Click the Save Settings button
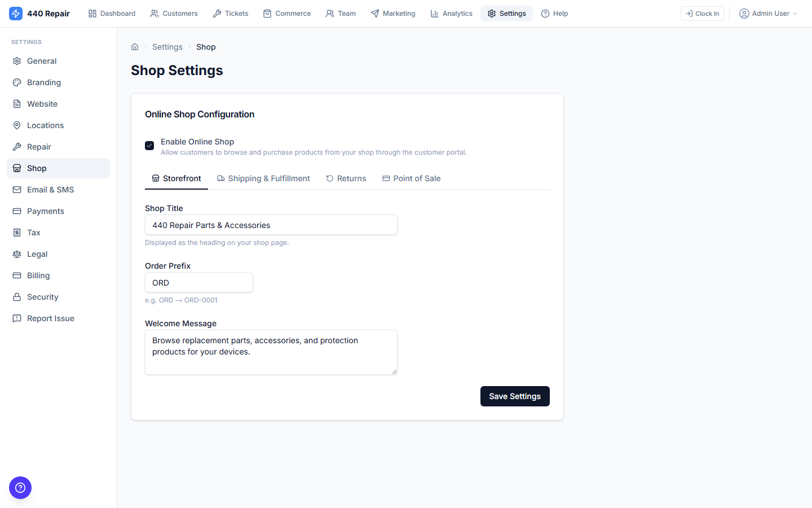 514,396
